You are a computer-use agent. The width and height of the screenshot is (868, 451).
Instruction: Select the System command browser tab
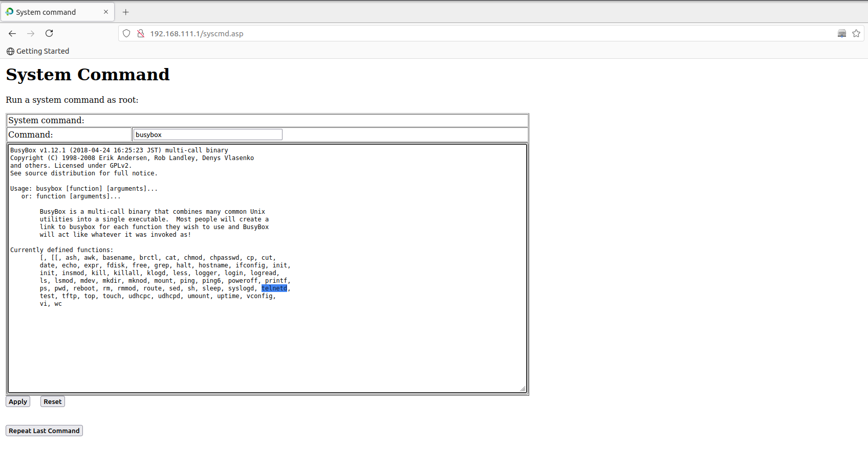(x=57, y=12)
